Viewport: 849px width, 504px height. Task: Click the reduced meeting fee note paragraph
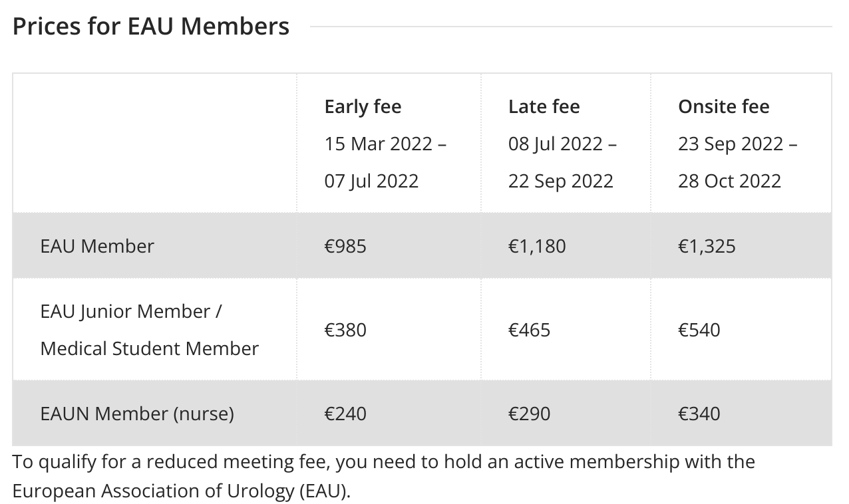point(384,476)
